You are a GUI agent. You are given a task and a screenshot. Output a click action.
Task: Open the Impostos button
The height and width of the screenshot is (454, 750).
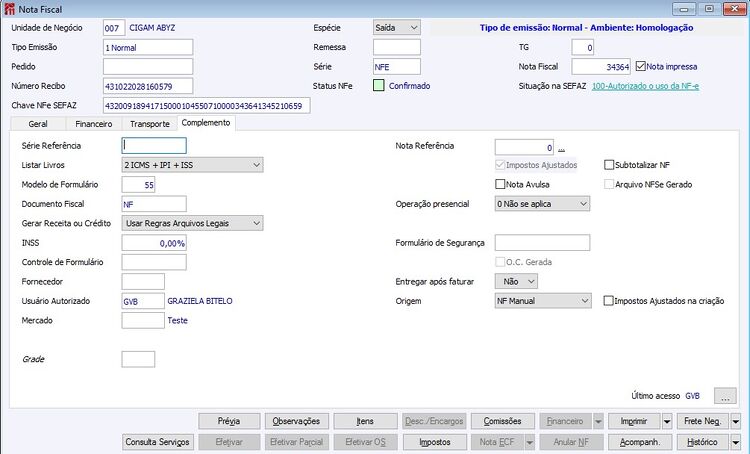point(435,442)
